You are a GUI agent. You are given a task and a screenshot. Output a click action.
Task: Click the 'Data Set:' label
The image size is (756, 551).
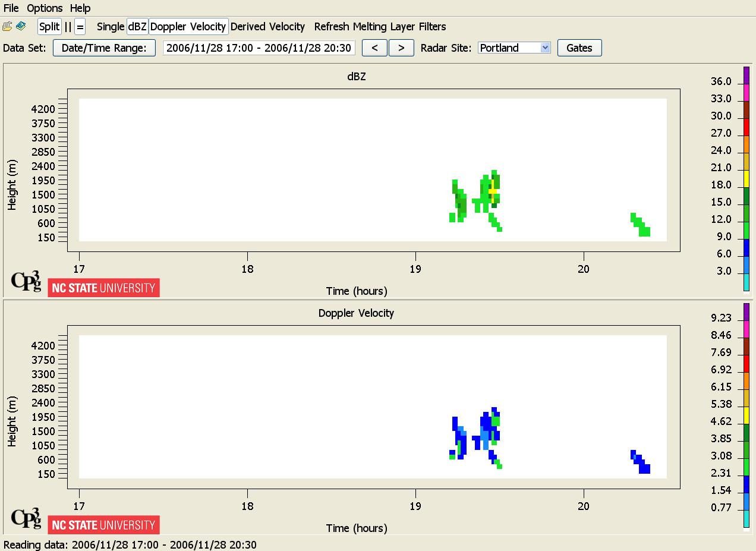tap(24, 48)
